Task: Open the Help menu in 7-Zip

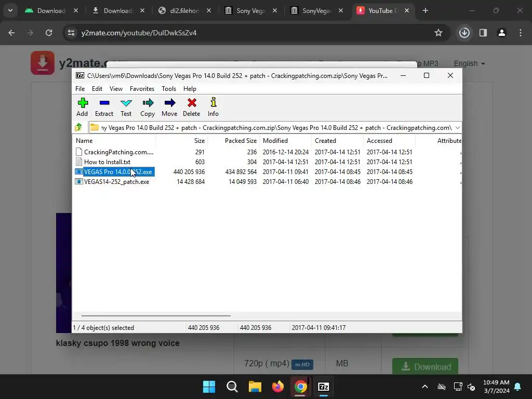Action: [x=190, y=88]
